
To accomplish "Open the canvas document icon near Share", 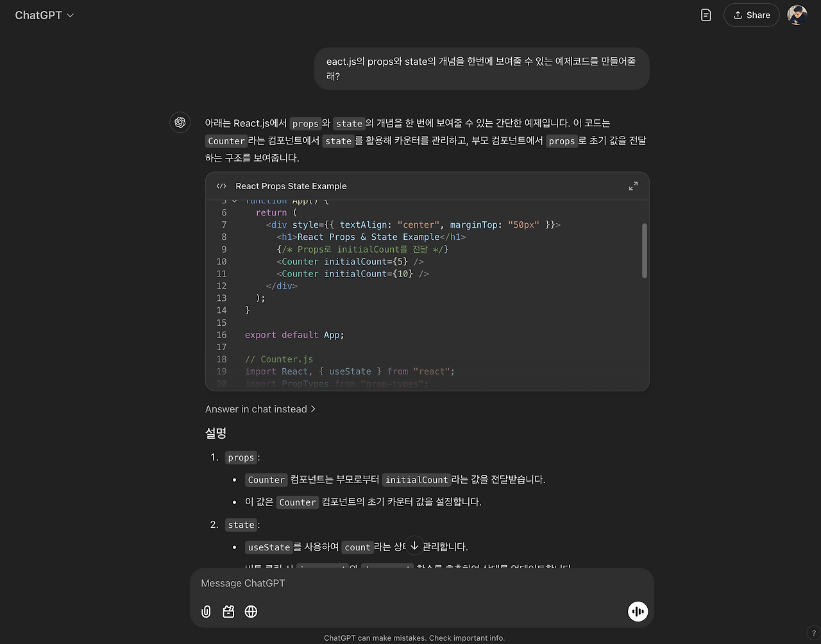I will coord(706,15).
